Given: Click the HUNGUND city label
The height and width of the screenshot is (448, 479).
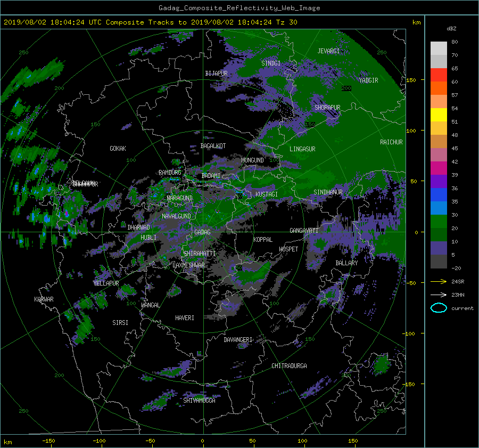Looking at the screenshot, I should tap(252, 160).
